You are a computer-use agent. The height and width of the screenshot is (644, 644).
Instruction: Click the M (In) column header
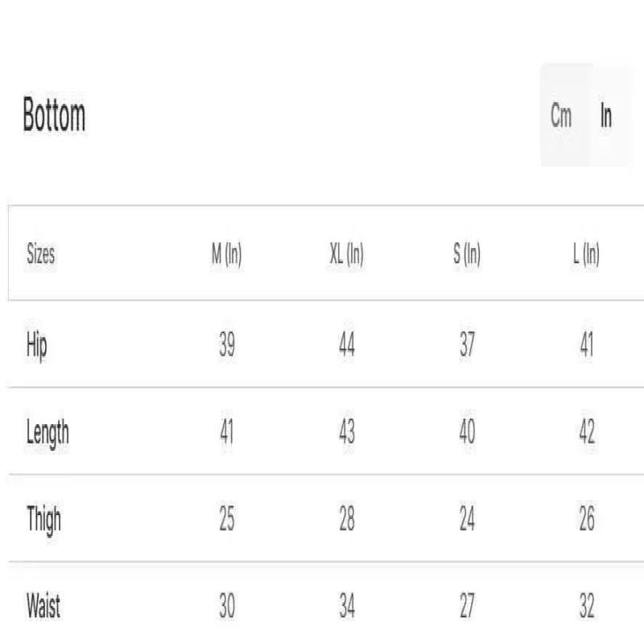[226, 255]
